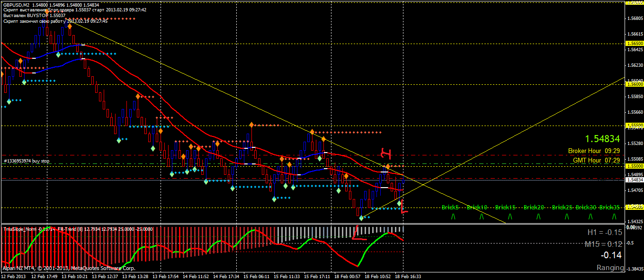Click the '12 Feb 2013' time axis label
Image resolution: width=644 pixels, height=280 pixels.
pyautogui.click(x=12, y=276)
